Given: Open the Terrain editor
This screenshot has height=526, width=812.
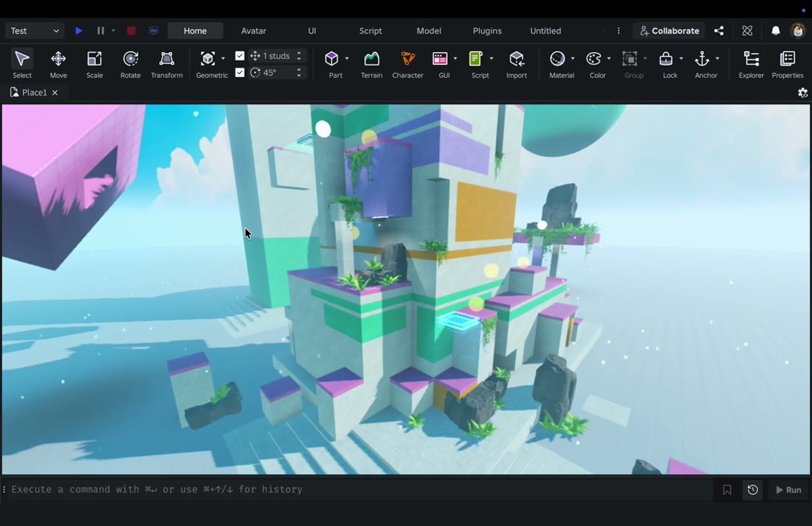Looking at the screenshot, I should point(371,64).
